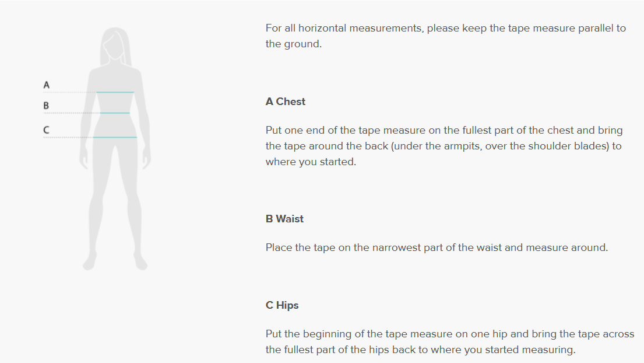This screenshot has width=644, height=363.
Task: Click the letter C label beside the figure
Action: point(46,130)
